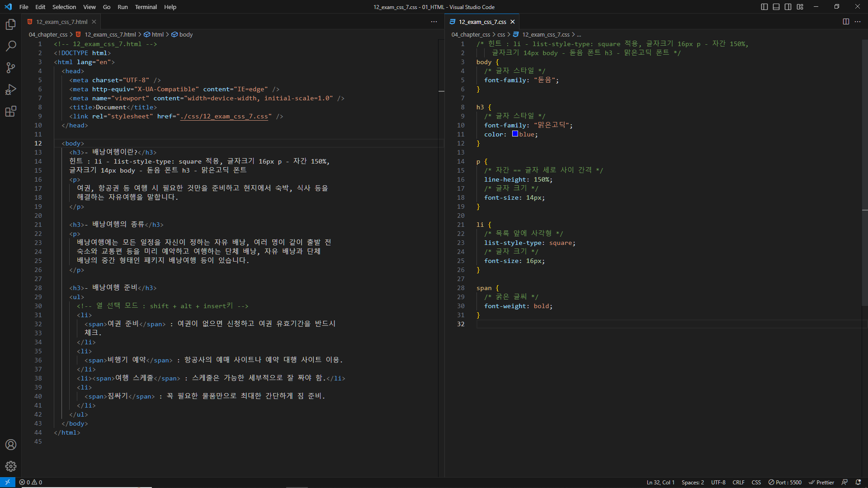This screenshot has height=488, width=868.
Task: Open the Source Control view
Action: 11,68
